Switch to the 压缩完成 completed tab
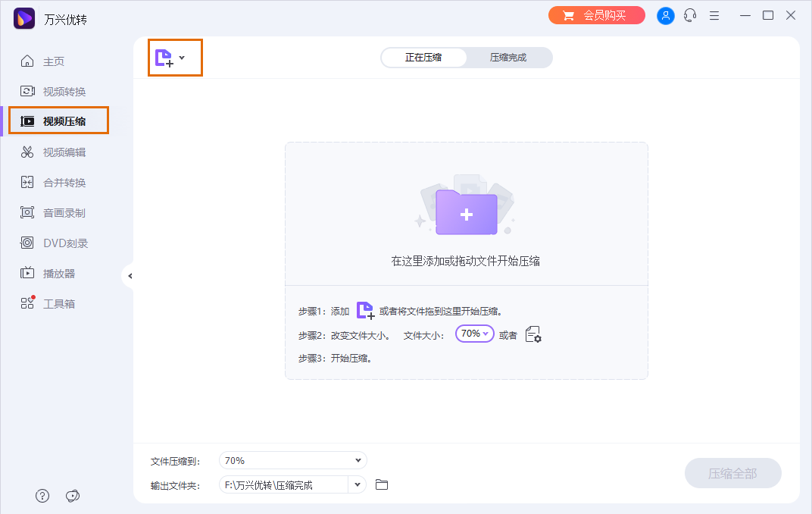 tap(509, 57)
